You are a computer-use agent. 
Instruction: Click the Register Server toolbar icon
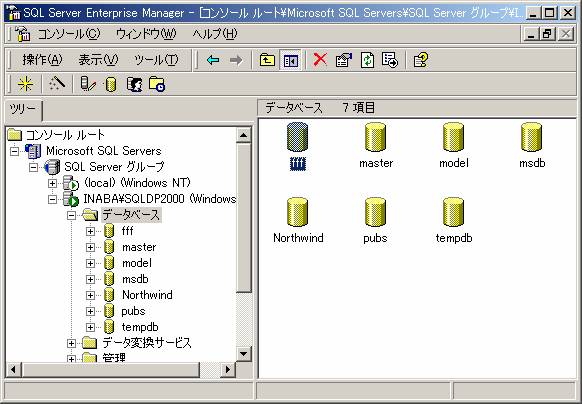click(88, 84)
